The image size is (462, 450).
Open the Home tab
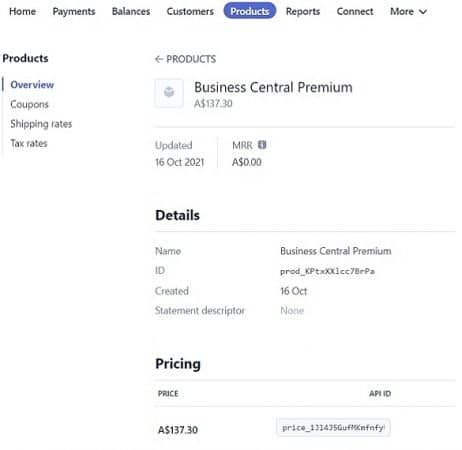[x=22, y=11]
